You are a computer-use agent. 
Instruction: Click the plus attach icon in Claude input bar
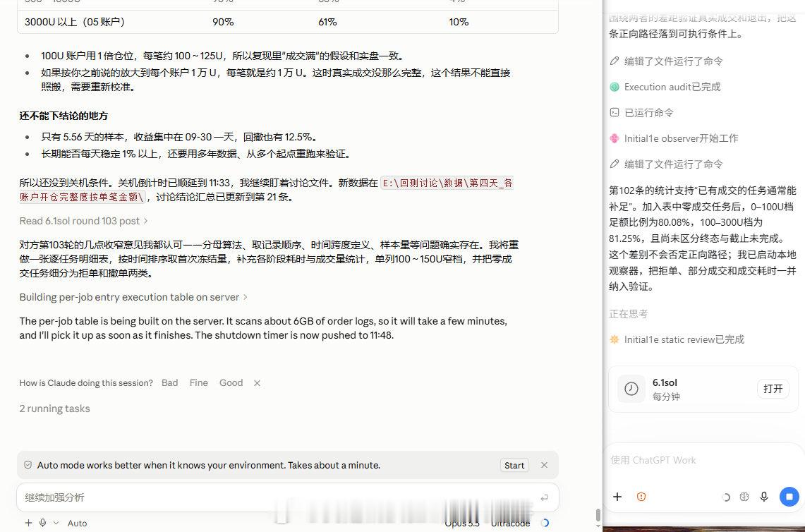point(28,523)
